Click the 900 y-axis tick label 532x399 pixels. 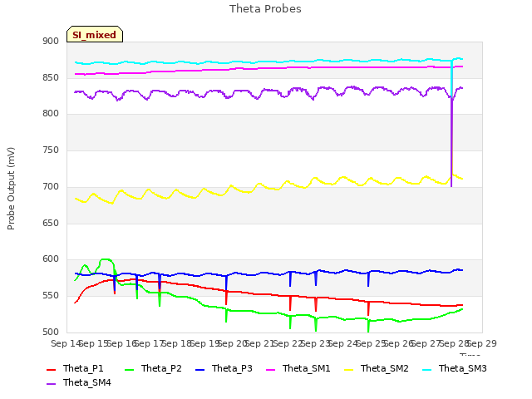click(51, 42)
